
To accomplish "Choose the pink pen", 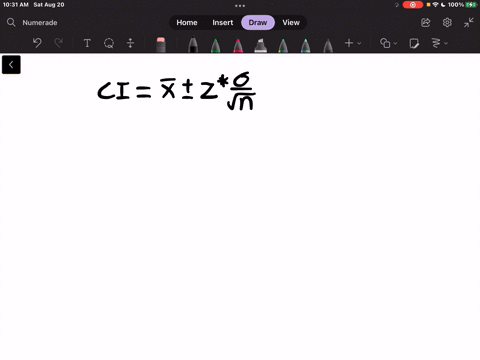I will (x=238, y=45).
